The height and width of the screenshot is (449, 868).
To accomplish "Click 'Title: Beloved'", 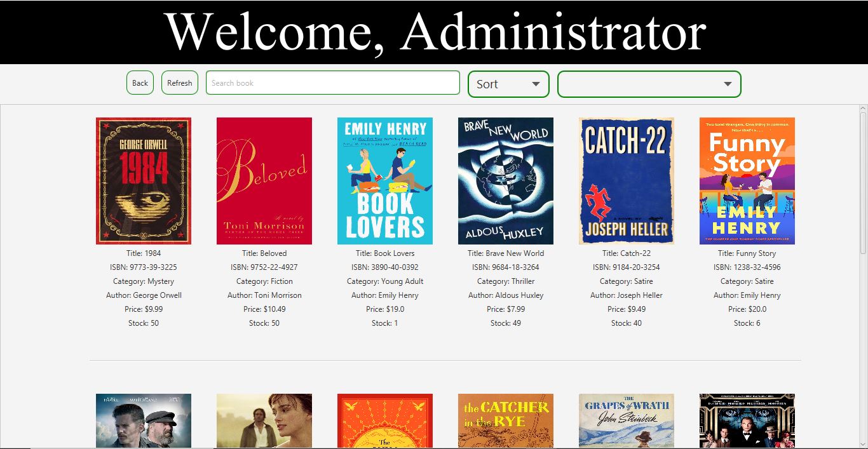I will point(264,253).
